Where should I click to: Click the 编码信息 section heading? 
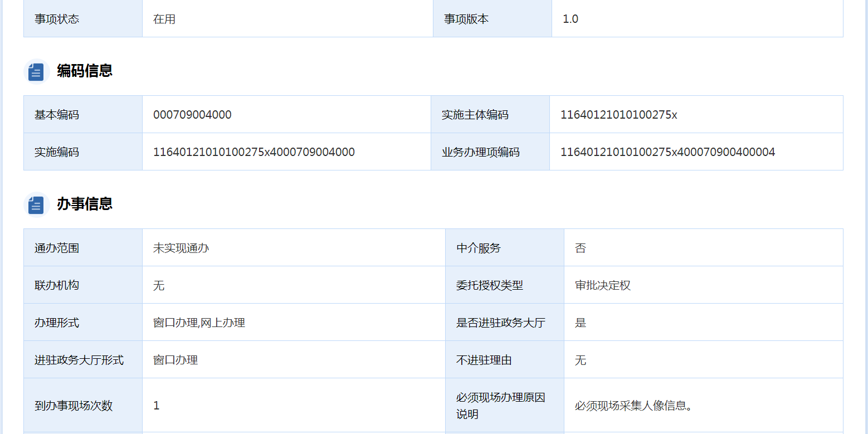pyautogui.click(x=85, y=71)
